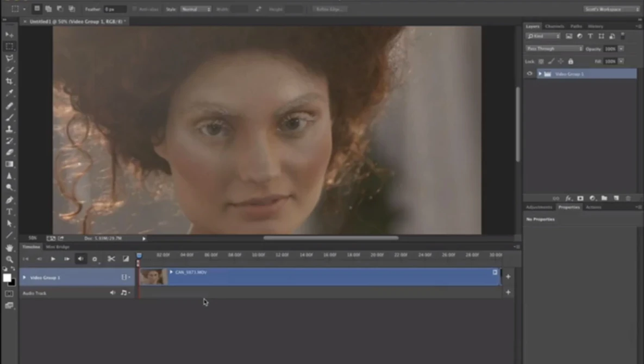644x364 pixels.
Task: Filter layers by type layers
Action: [x=590, y=36]
